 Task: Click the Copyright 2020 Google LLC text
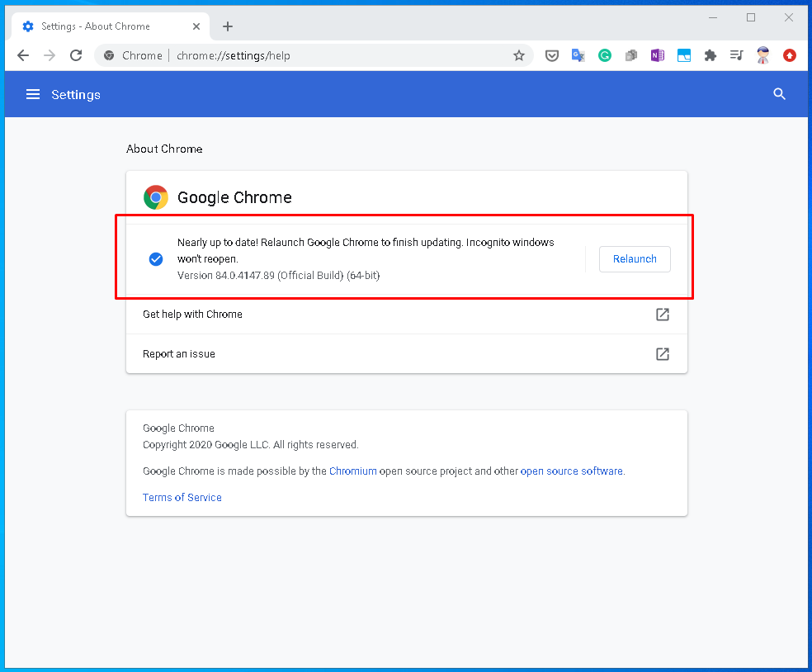point(250,444)
